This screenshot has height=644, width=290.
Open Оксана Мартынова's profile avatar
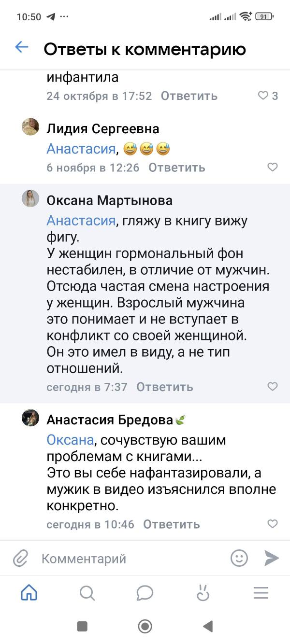[x=30, y=198]
